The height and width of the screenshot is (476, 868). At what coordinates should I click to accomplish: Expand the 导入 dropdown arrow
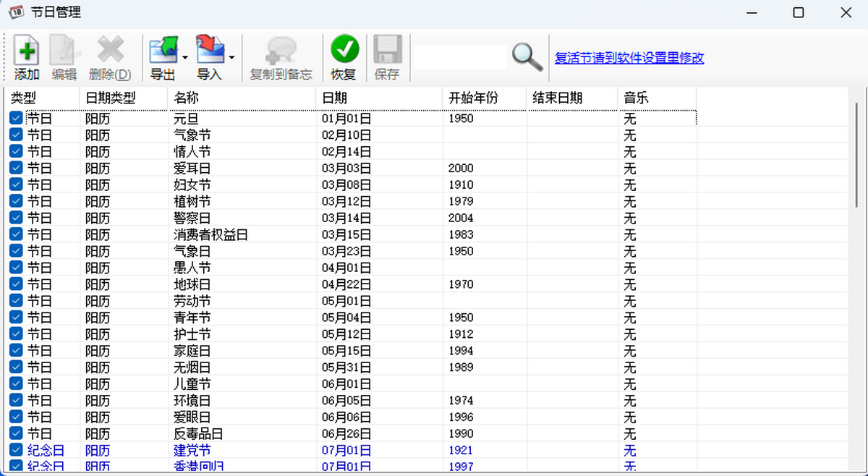(x=231, y=57)
